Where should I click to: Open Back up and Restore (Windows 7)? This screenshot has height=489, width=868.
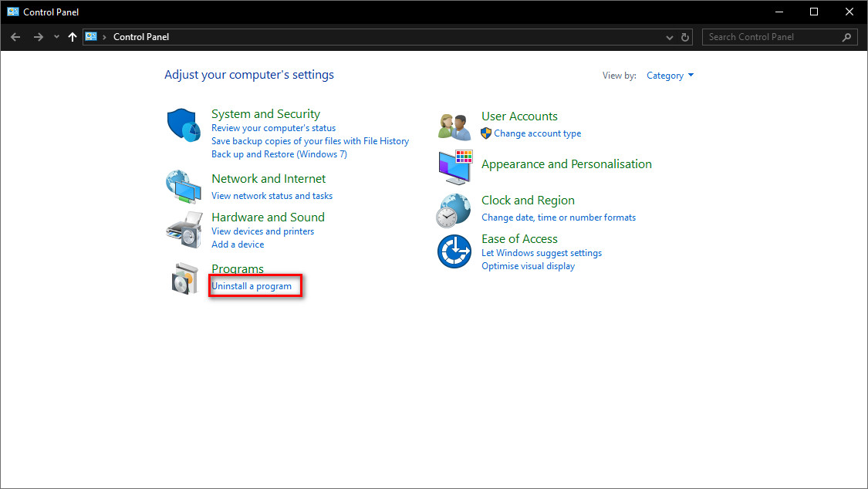[x=279, y=154]
